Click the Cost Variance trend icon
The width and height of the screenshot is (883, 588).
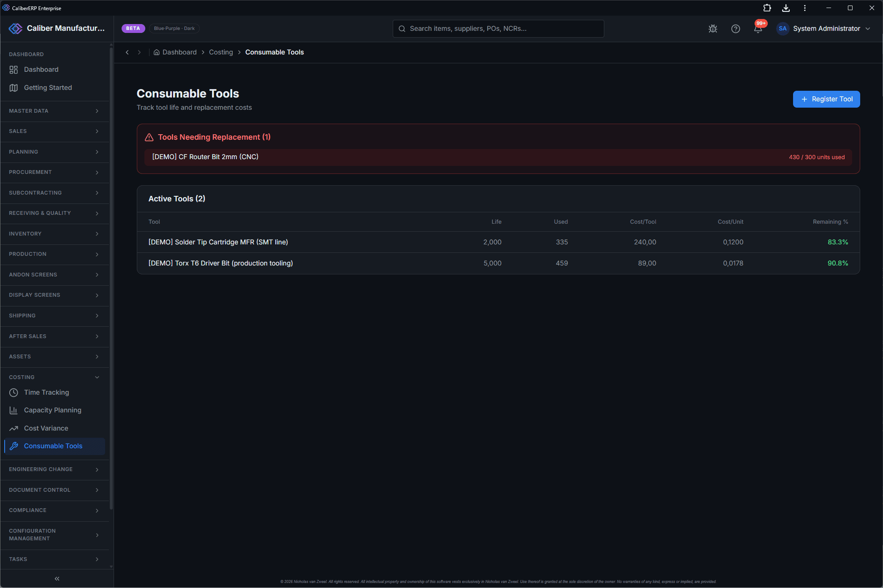pos(14,428)
